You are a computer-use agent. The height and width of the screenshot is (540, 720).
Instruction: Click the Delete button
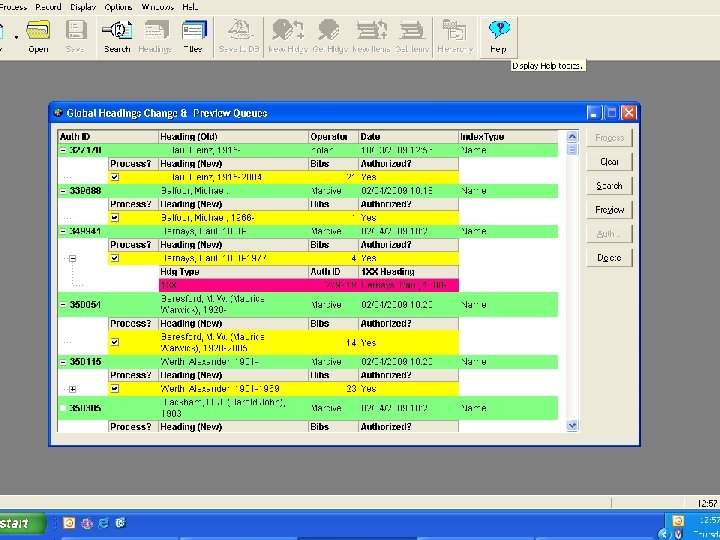(609, 258)
